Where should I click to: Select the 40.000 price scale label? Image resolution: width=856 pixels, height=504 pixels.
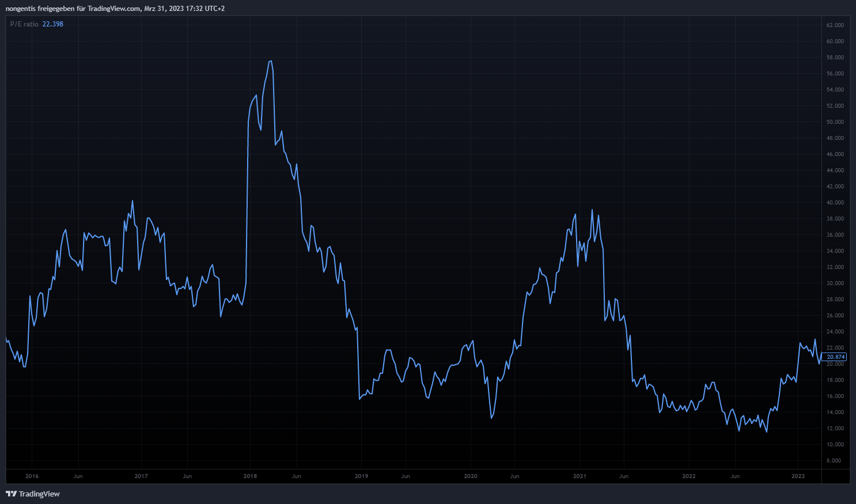pyautogui.click(x=835, y=203)
